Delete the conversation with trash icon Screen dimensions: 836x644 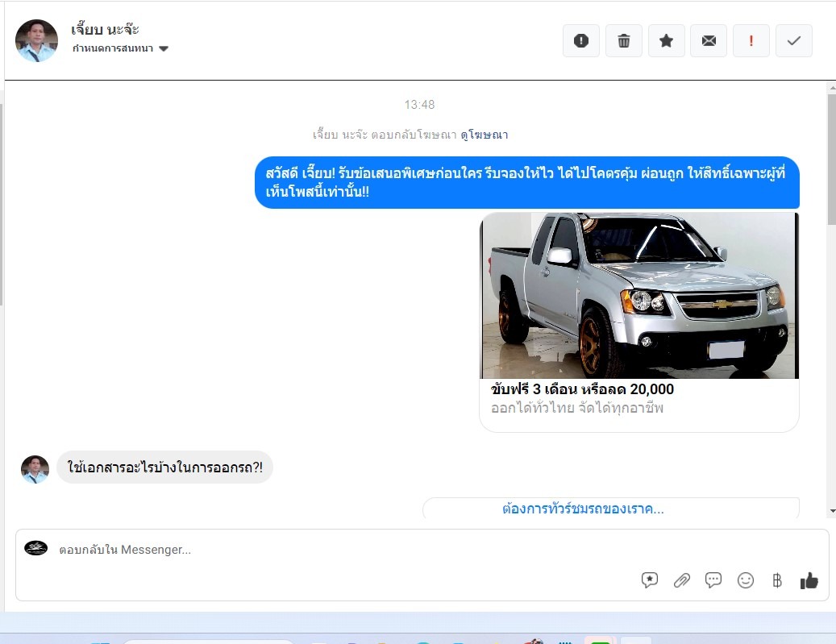pyautogui.click(x=623, y=41)
